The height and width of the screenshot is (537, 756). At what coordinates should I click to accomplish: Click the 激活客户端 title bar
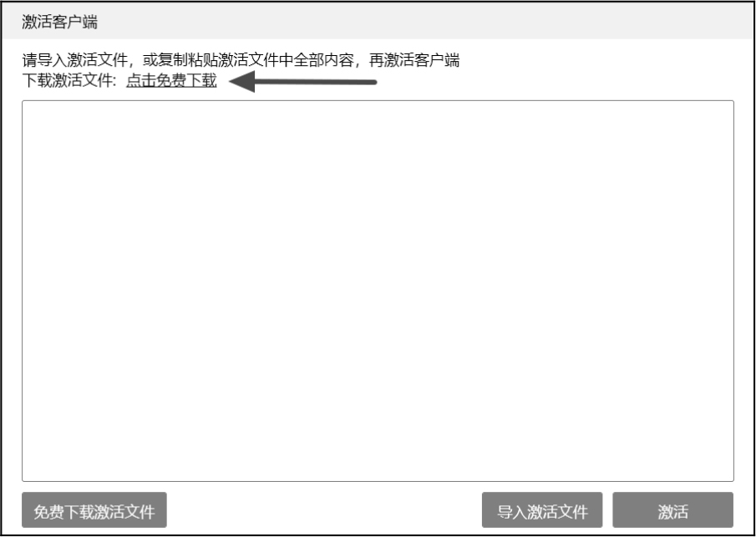378,22
